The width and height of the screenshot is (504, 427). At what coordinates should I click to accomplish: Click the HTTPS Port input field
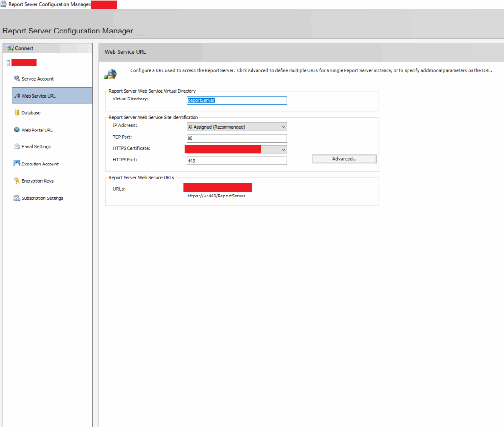[x=237, y=161]
